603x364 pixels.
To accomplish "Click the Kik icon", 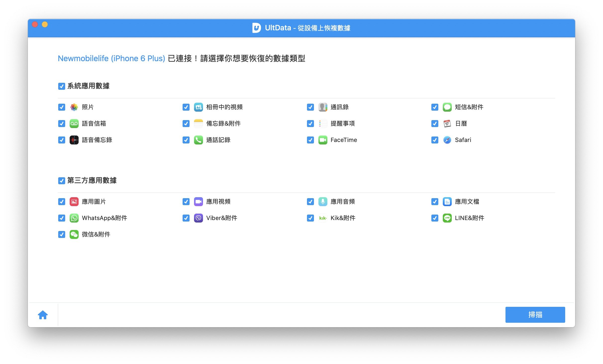I will pyautogui.click(x=323, y=218).
